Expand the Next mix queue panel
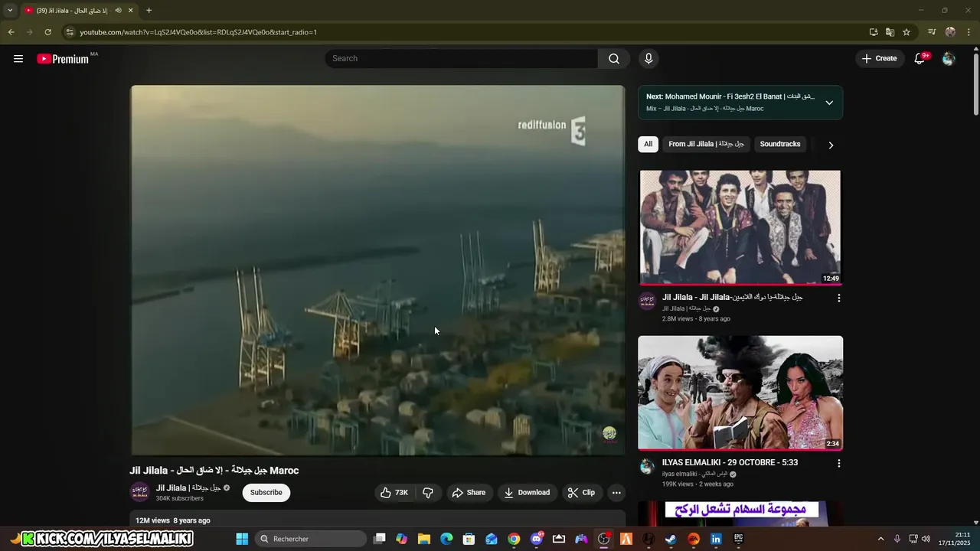Screen dimensions: 980x551 point(829,103)
